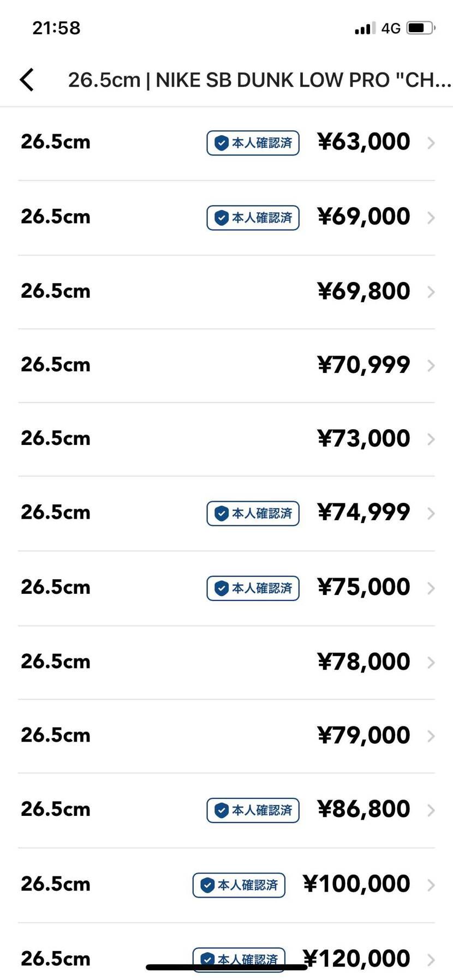The width and height of the screenshot is (453, 980).
Task: Tap the verified badge on ¥74,999 listing
Action: tap(253, 513)
